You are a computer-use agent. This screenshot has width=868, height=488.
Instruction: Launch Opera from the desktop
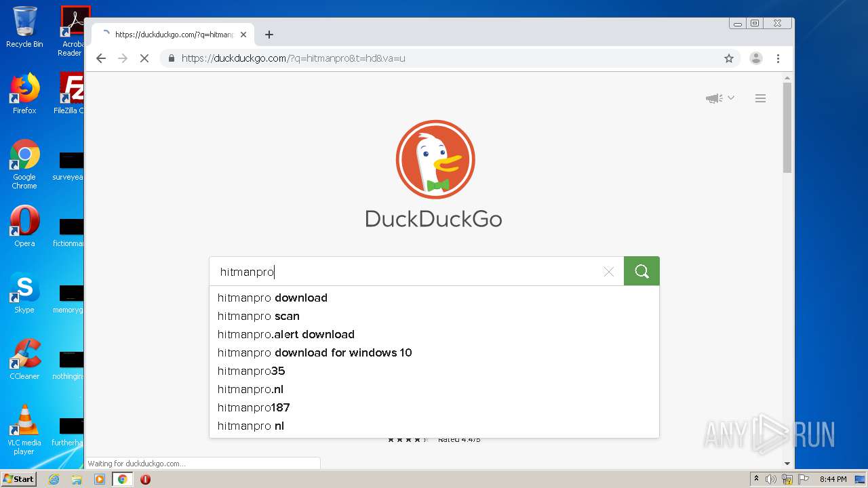(24, 226)
